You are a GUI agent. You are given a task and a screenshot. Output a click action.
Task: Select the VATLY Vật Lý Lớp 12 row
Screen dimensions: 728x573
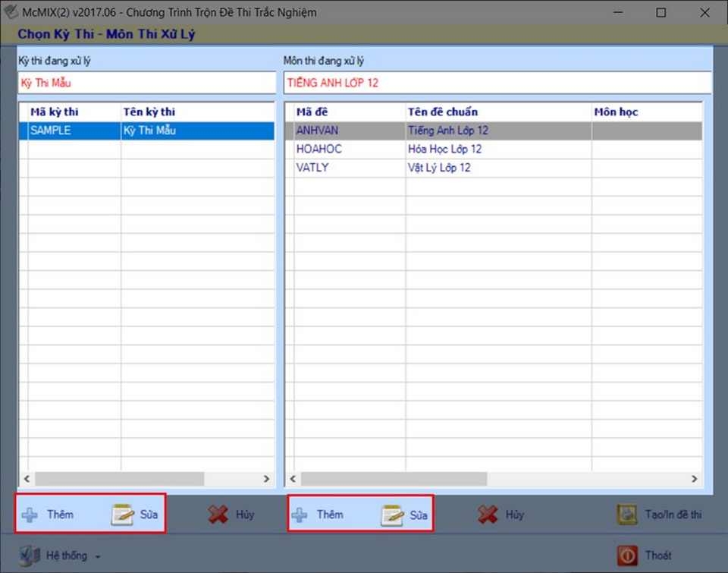point(494,168)
